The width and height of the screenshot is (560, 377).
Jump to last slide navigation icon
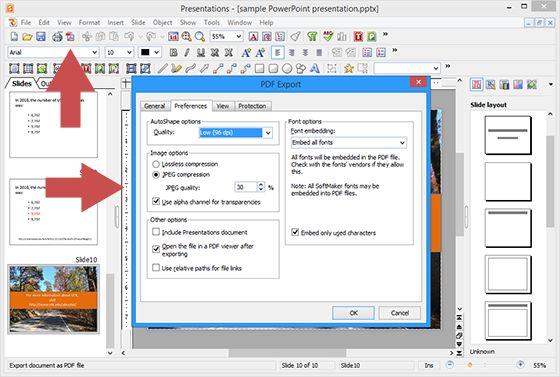[460, 353]
